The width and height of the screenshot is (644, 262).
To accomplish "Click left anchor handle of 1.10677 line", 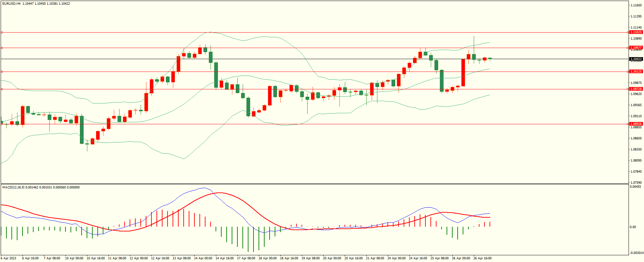I will click(x=2, y=48).
